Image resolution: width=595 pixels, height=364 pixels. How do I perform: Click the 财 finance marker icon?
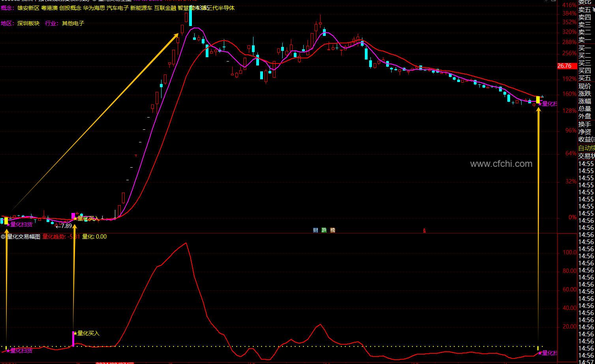tap(315, 230)
